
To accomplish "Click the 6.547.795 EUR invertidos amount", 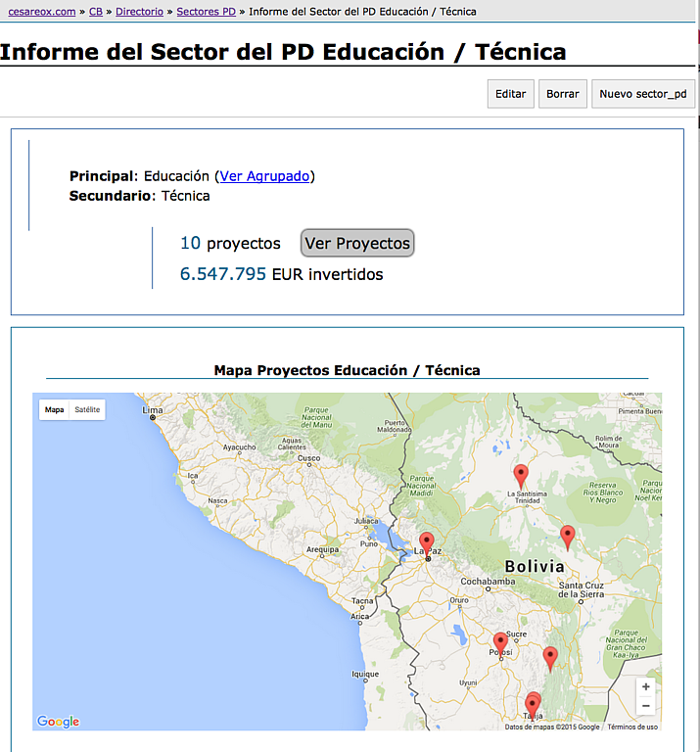I will coord(281,274).
